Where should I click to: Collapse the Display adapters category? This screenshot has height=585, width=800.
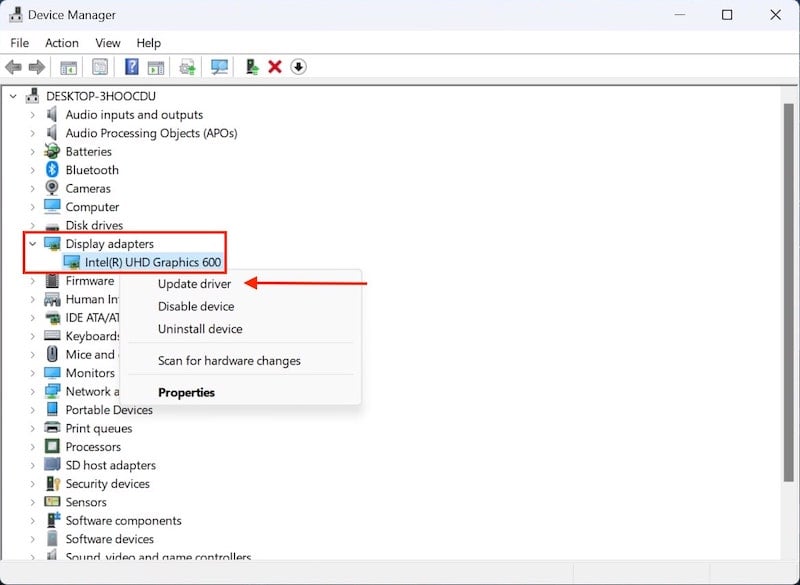[x=33, y=244]
